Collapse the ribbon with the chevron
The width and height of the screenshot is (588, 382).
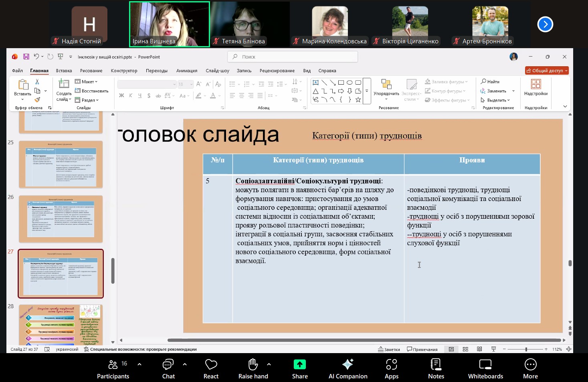[x=565, y=106]
